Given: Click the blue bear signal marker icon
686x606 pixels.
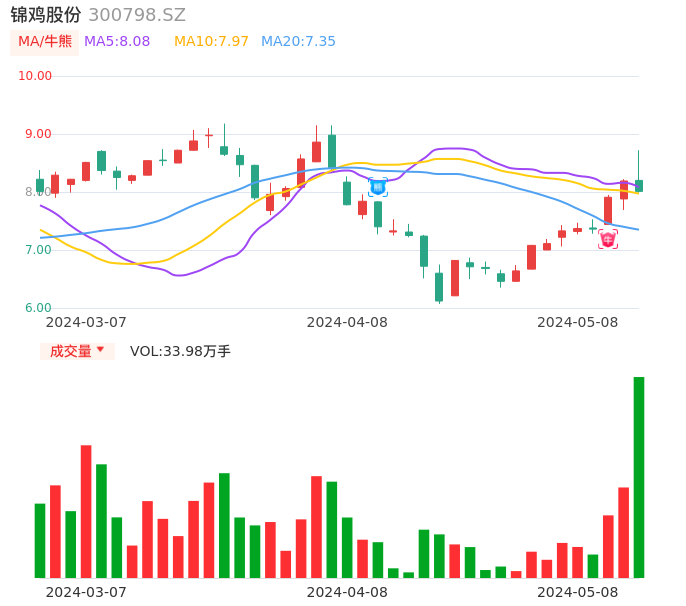Looking at the screenshot, I should tap(378, 187).
